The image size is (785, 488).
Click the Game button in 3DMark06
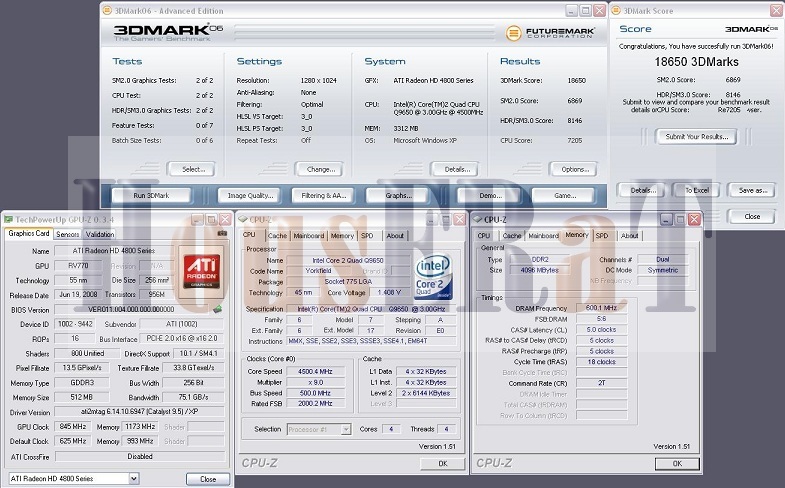tap(565, 195)
